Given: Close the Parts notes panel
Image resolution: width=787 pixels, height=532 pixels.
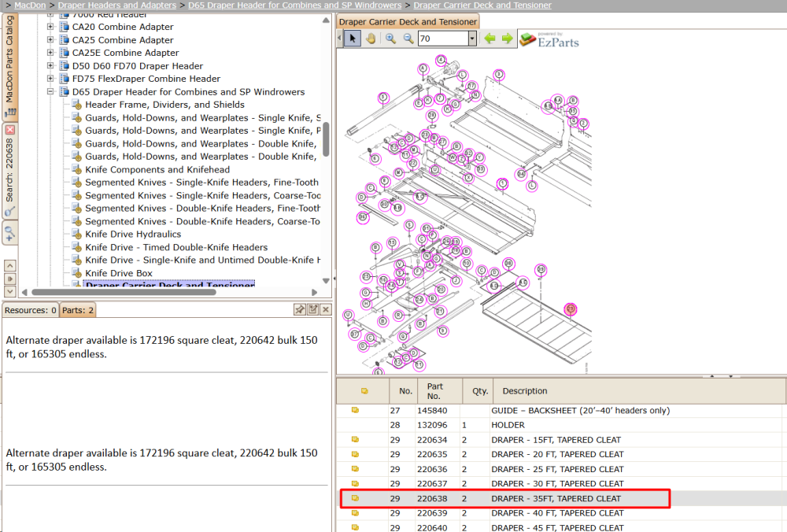Looking at the screenshot, I should coord(326,309).
